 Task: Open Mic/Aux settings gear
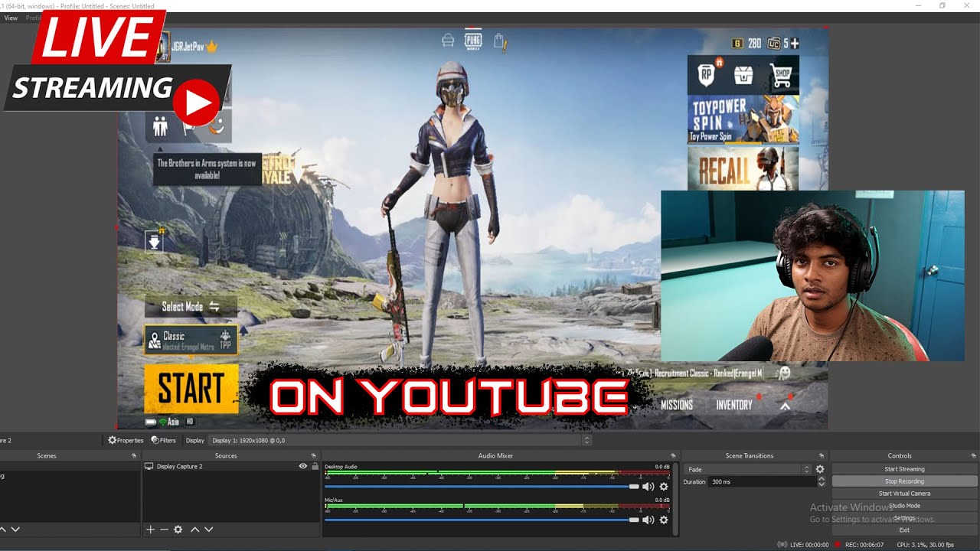664,520
